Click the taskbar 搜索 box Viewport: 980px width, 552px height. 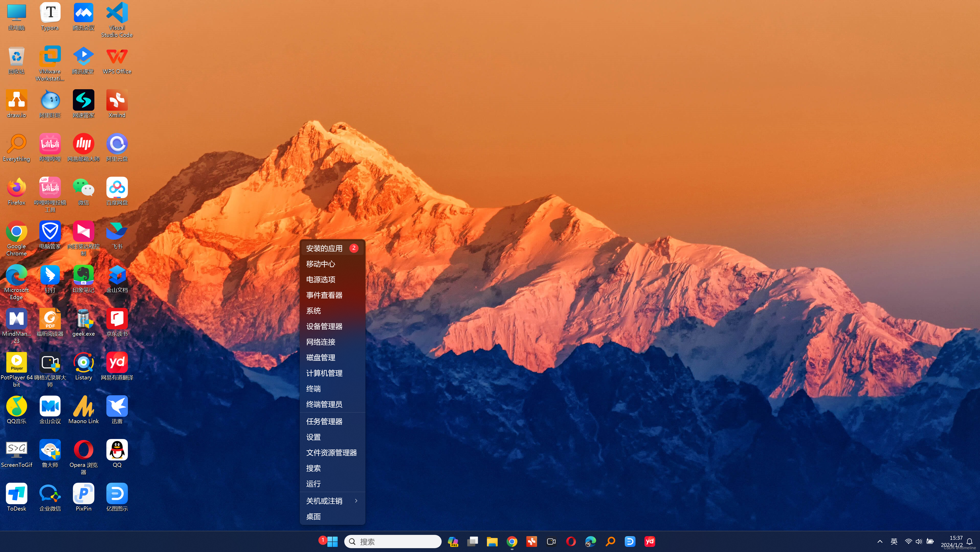point(393,541)
